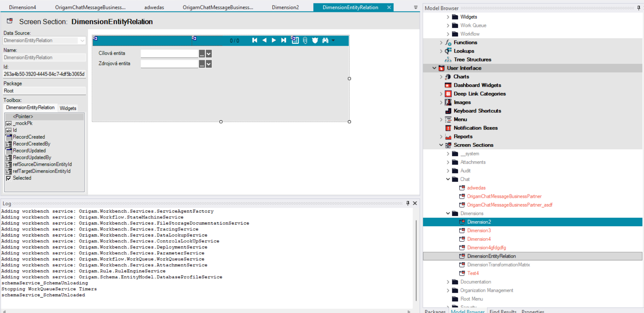This screenshot has height=313, width=644.
Task: Click ellipsis button beside Zdrojová entita
Action: (202, 64)
